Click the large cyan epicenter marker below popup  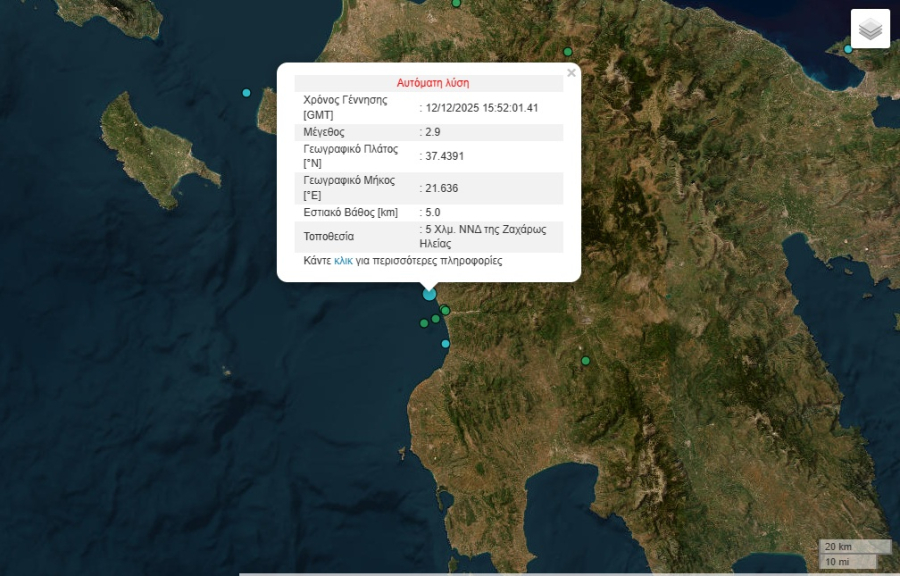[430, 293]
